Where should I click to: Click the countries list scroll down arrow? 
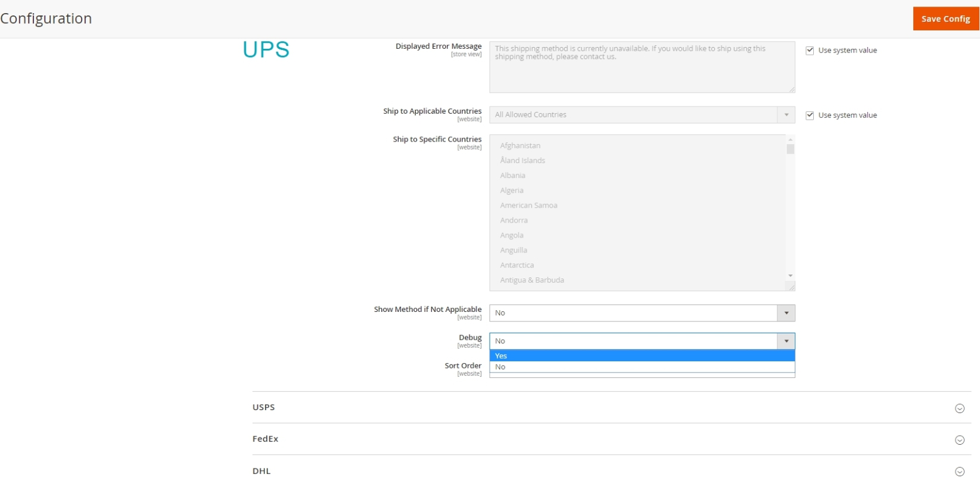click(791, 276)
